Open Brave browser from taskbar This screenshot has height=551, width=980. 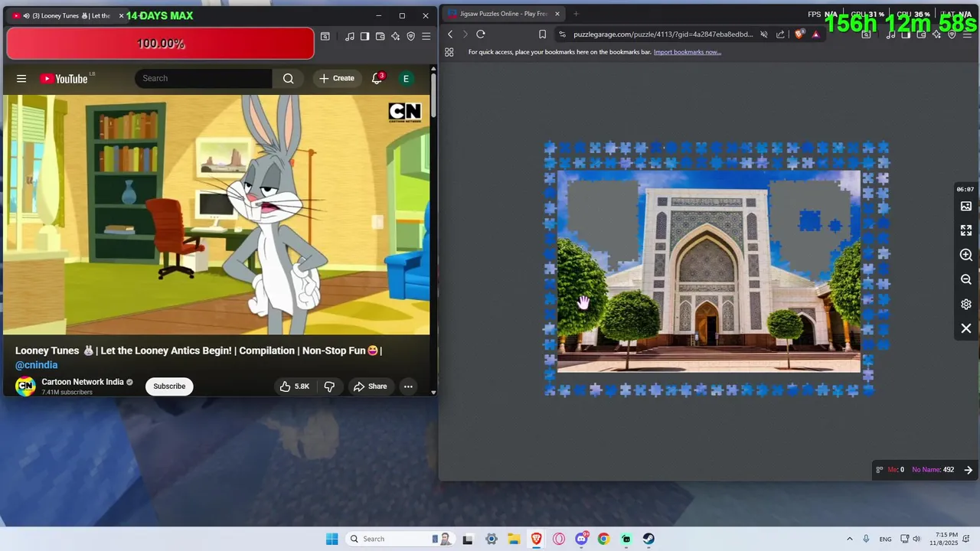tap(537, 539)
